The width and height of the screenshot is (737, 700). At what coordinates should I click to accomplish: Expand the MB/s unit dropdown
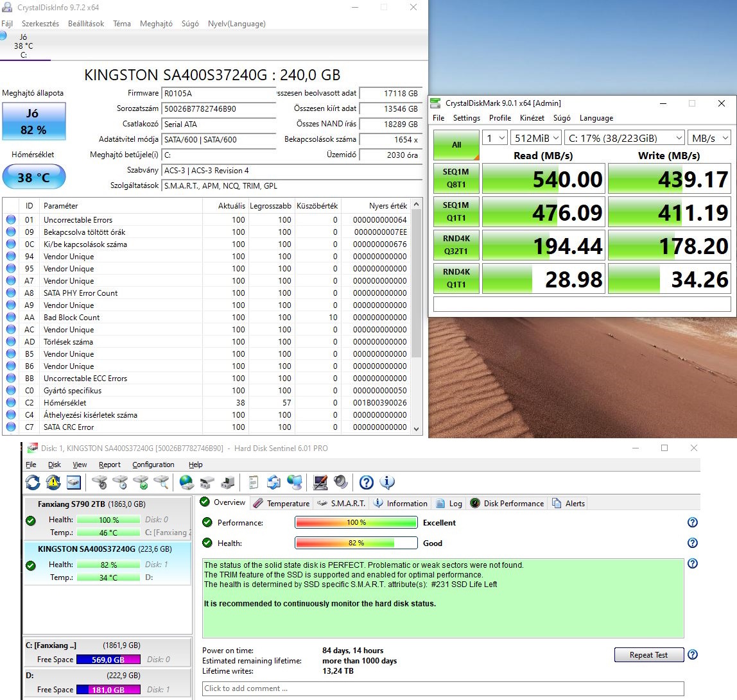(x=709, y=138)
